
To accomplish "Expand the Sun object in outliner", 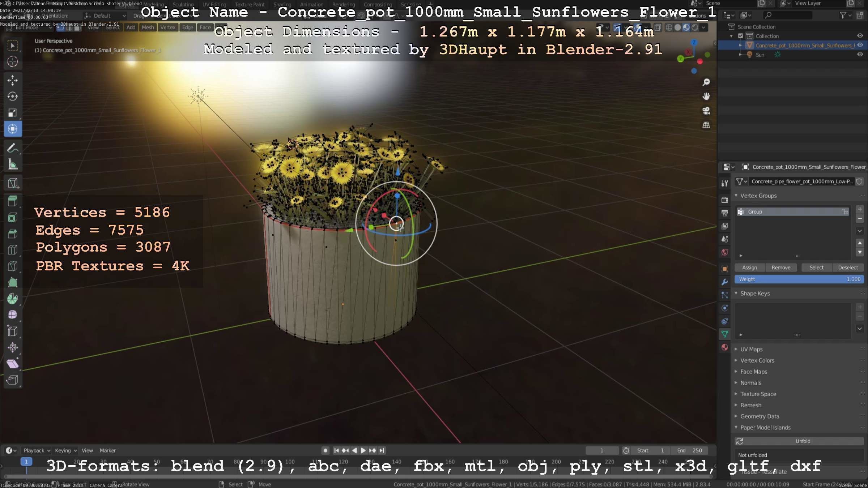I will point(740,55).
